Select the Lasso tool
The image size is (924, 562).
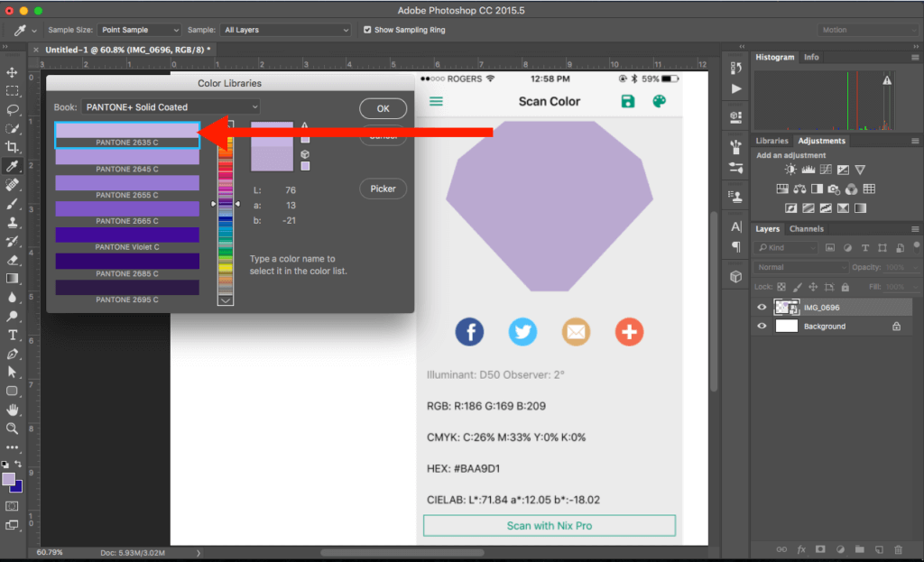pos(12,110)
